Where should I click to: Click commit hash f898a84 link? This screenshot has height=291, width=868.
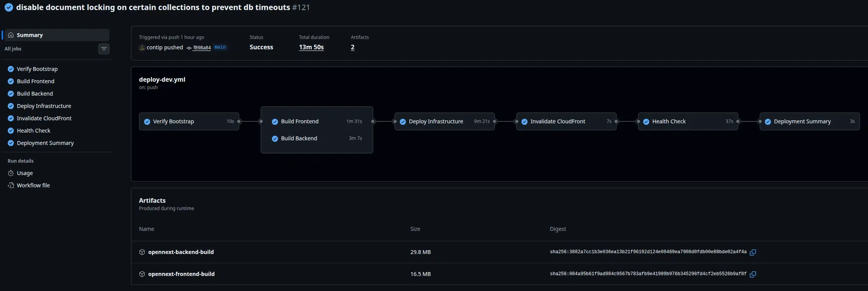(202, 48)
